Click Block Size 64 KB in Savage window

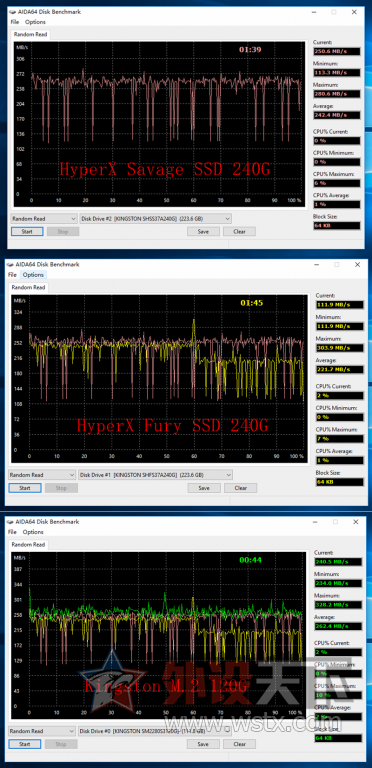coord(337,226)
